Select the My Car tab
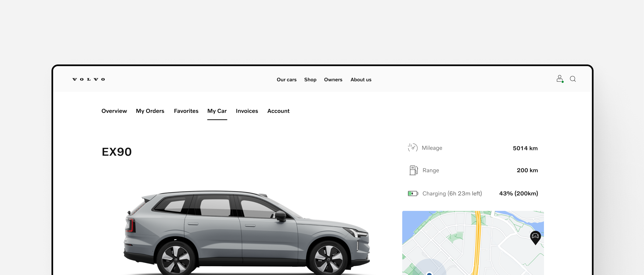The image size is (644, 275). (217, 111)
